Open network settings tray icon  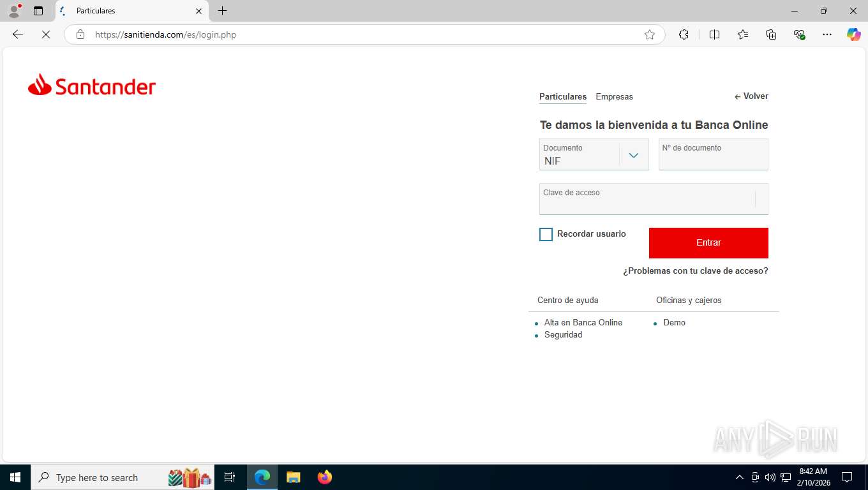(x=786, y=477)
